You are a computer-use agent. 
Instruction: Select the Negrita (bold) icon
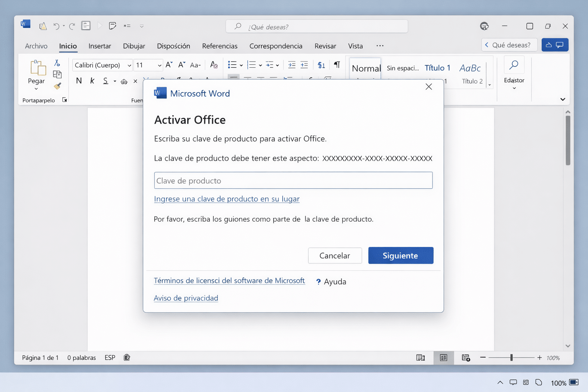(79, 81)
